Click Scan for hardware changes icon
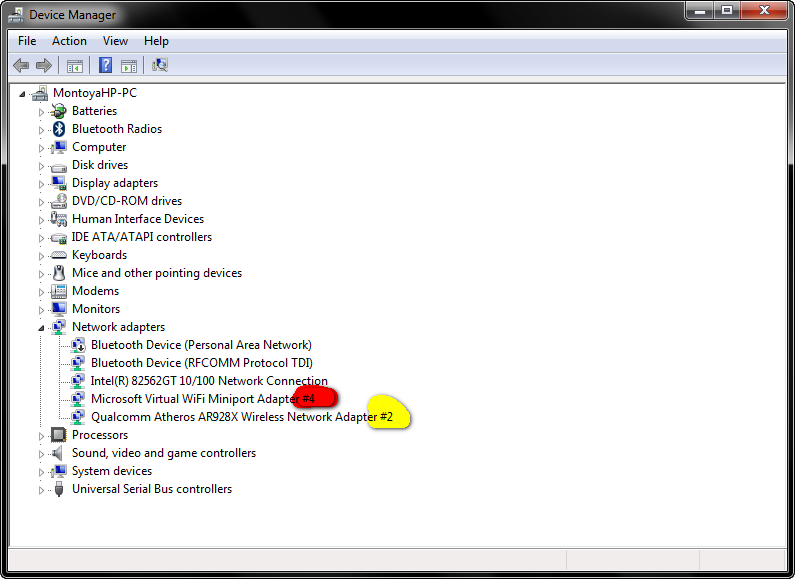795x579 pixels. coord(160,65)
